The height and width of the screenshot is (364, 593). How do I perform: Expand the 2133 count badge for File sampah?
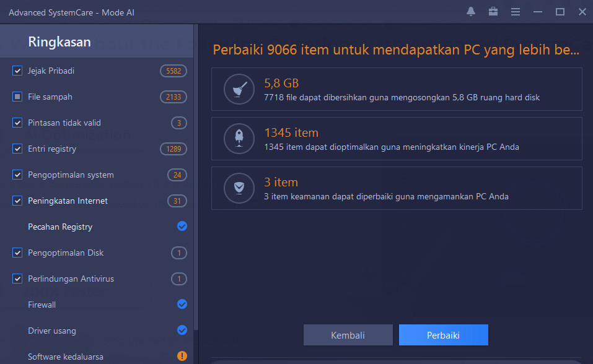click(174, 97)
